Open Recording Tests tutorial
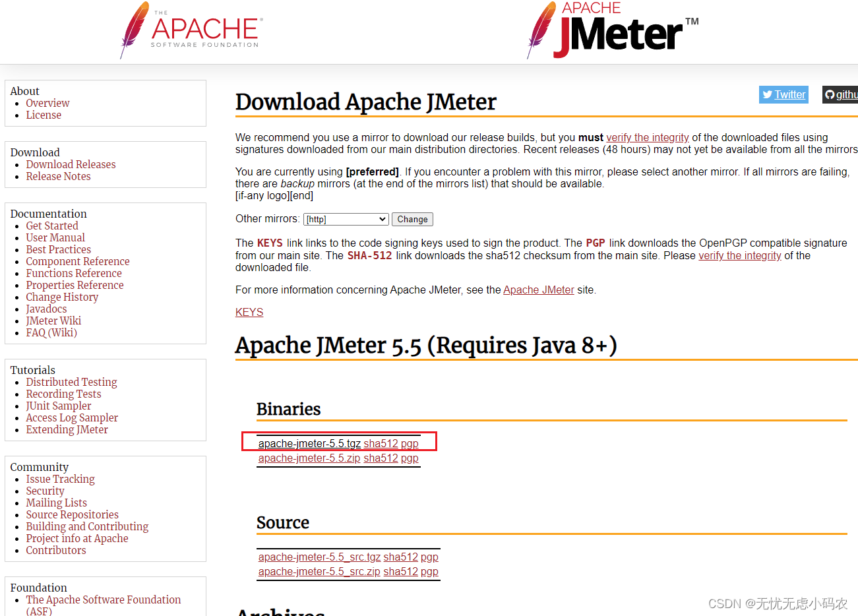The width and height of the screenshot is (858, 616). click(x=63, y=394)
